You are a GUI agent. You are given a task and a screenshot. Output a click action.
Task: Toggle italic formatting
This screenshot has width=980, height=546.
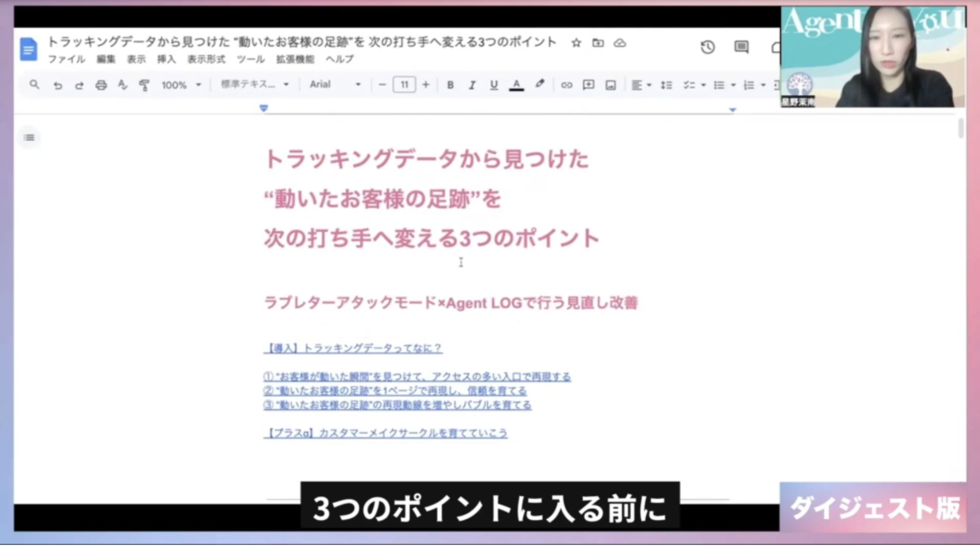pos(472,85)
